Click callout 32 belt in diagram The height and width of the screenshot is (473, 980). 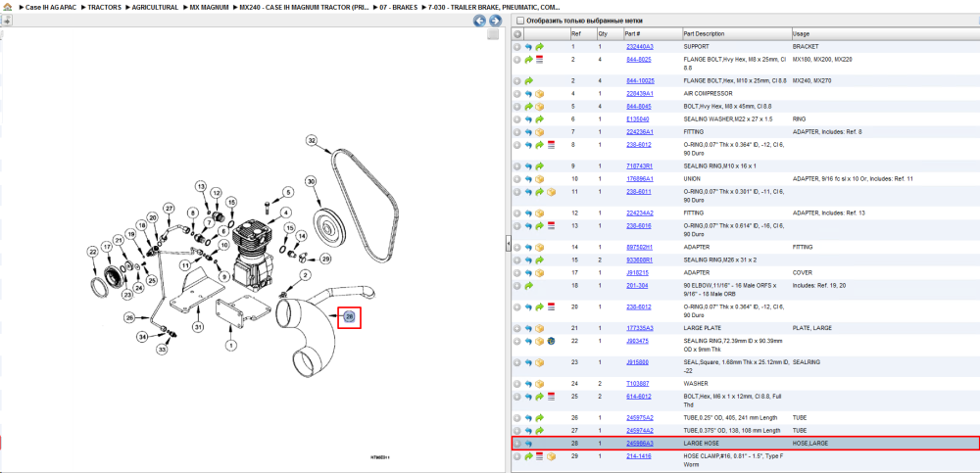(x=312, y=141)
